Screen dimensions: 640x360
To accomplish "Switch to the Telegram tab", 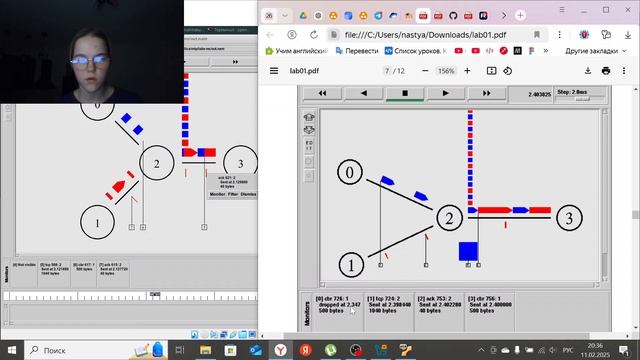I will (378, 16).
